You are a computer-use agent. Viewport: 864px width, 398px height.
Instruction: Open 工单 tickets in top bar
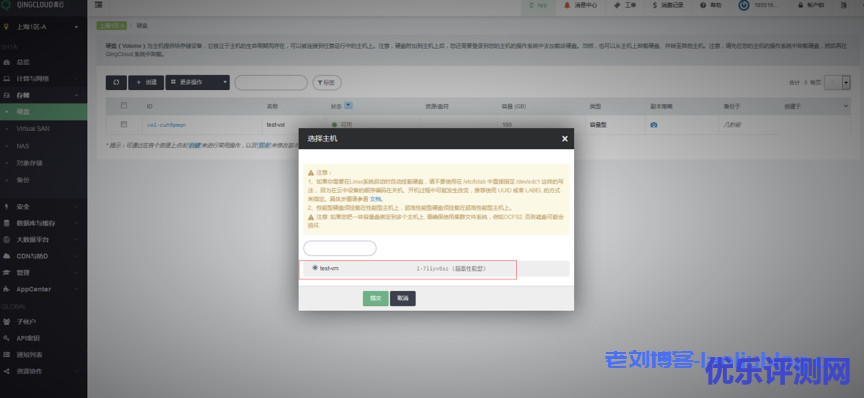point(625,5)
